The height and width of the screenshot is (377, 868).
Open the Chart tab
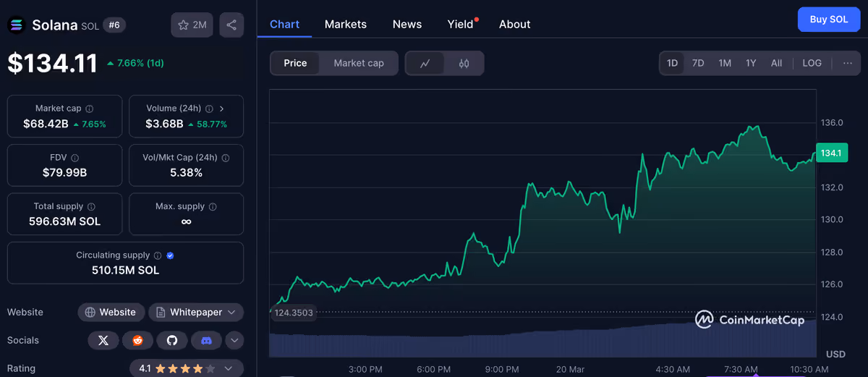284,24
